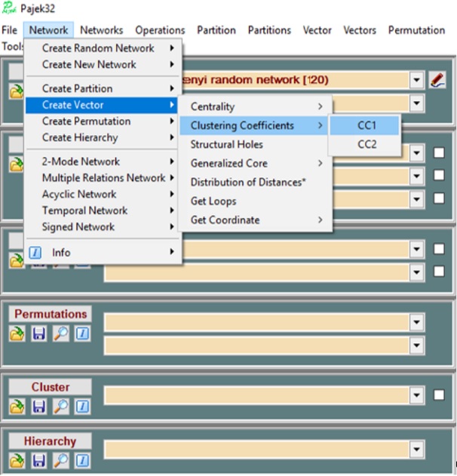Save icon in Cluster panel
The image size is (457, 476).
point(39,407)
